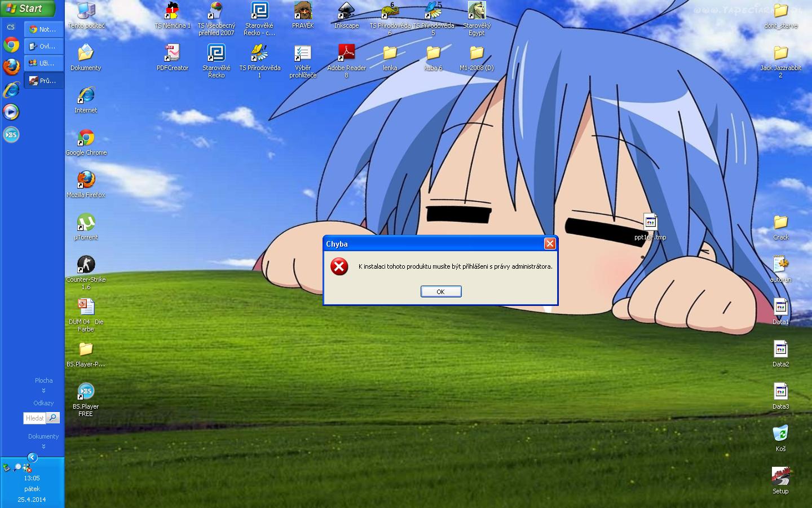The height and width of the screenshot is (508, 812).
Task: Select the Data3 file icon
Action: click(780, 396)
